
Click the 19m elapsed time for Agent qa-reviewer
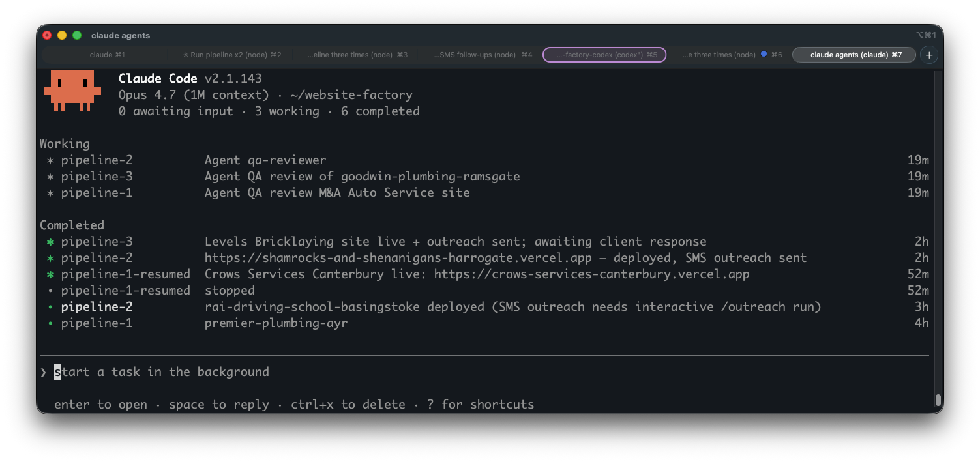point(918,160)
